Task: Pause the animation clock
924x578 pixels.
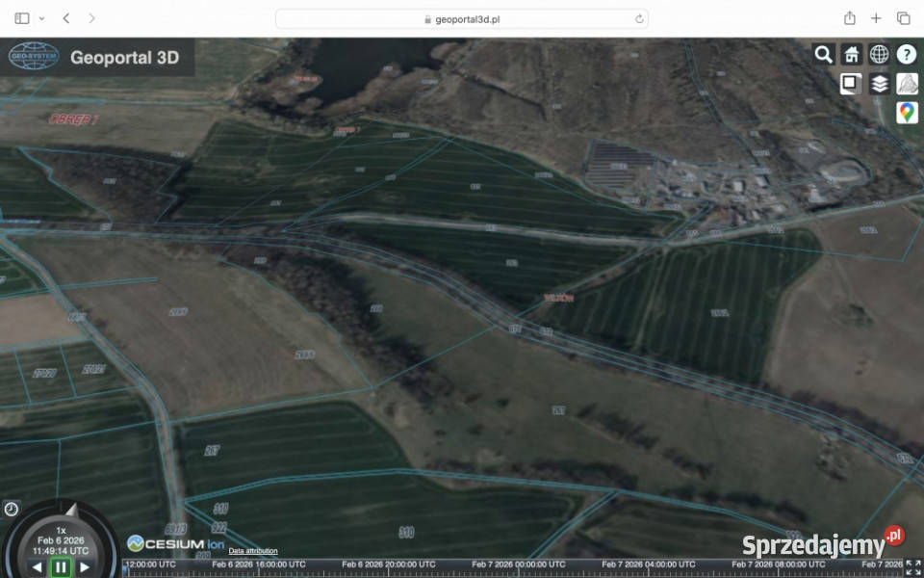Action: [x=61, y=567]
